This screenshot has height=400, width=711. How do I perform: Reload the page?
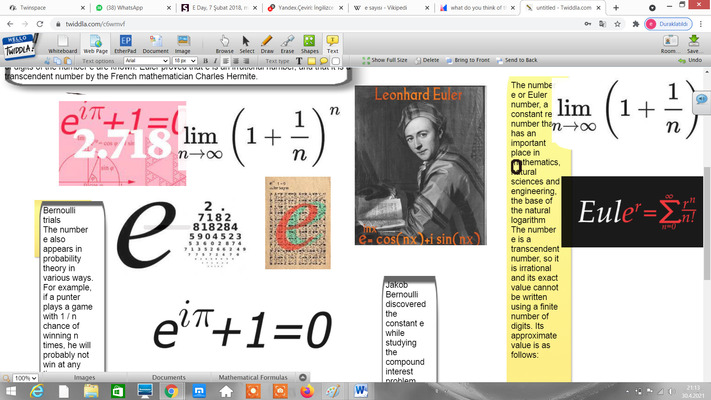[40, 24]
